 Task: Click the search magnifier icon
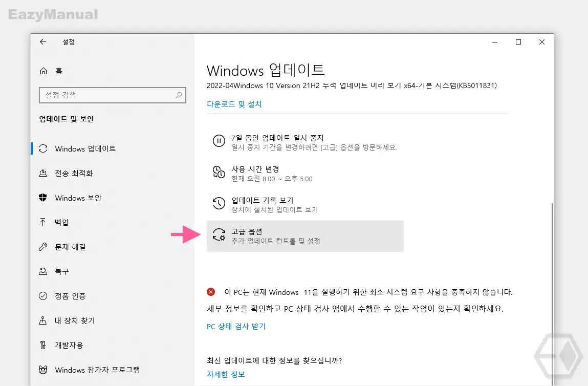(x=179, y=95)
